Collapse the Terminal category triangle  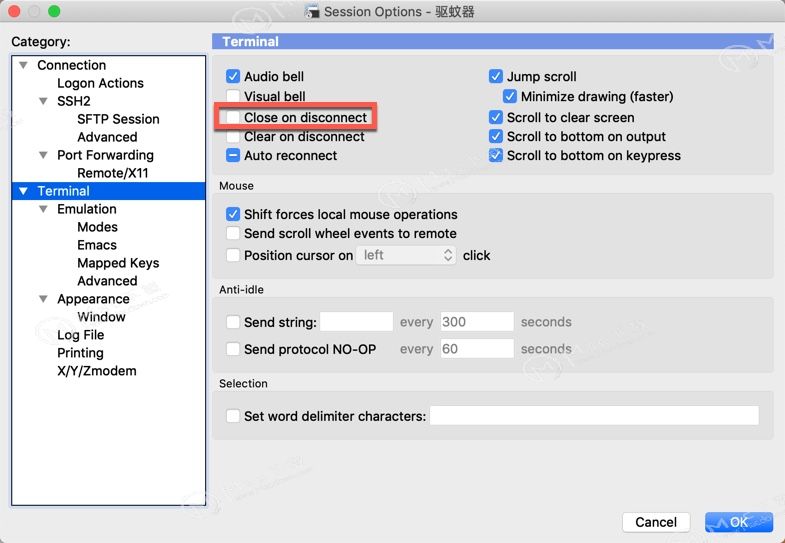(x=23, y=191)
